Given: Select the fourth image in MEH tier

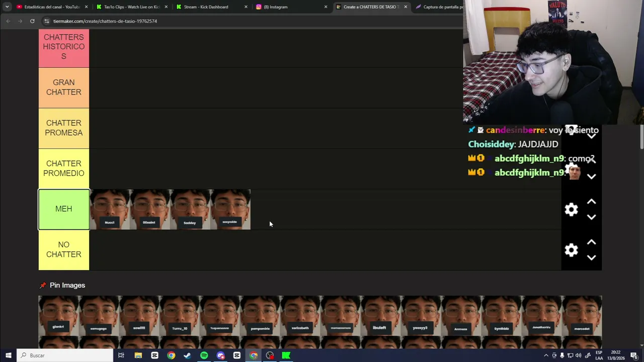Looking at the screenshot, I should (230, 210).
